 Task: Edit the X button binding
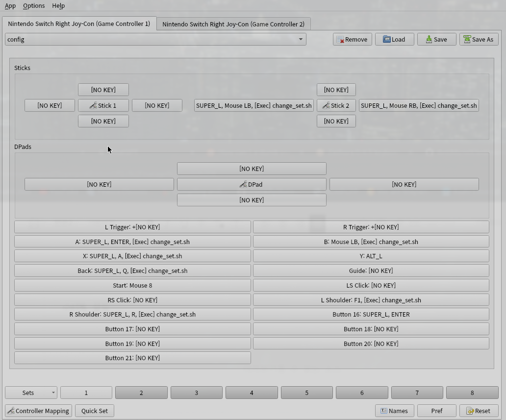pyautogui.click(x=132, y=256)
